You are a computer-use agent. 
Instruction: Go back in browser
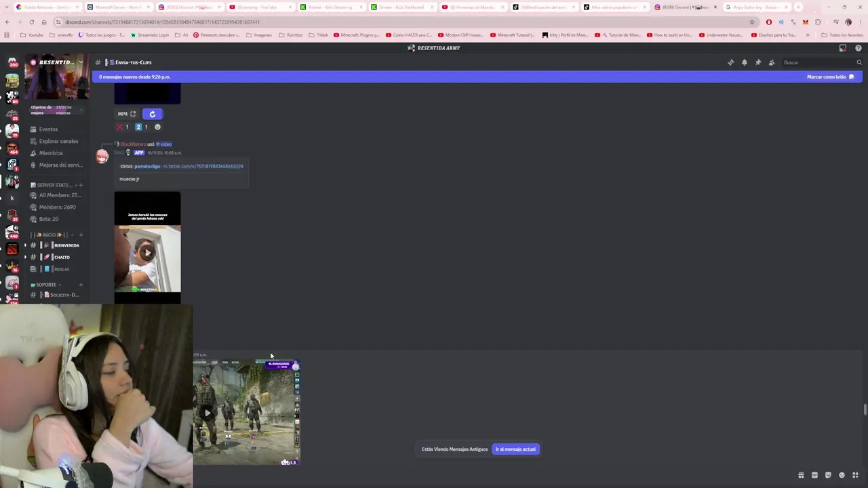coord(7,22)
